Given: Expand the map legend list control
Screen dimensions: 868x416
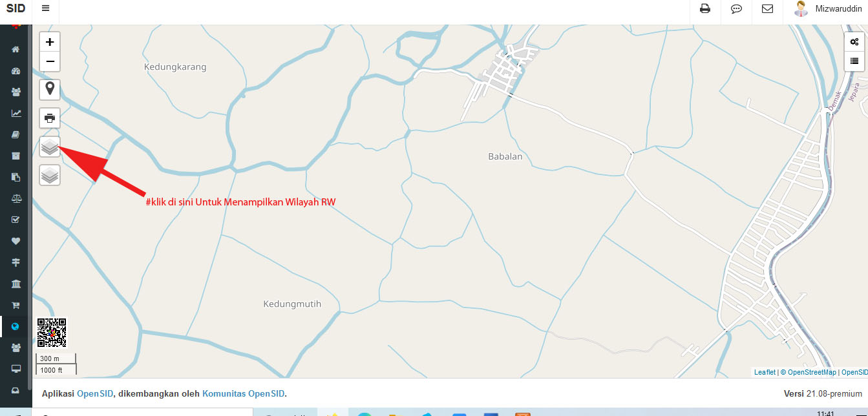Looking at the screenshot, I should (854, 61).
